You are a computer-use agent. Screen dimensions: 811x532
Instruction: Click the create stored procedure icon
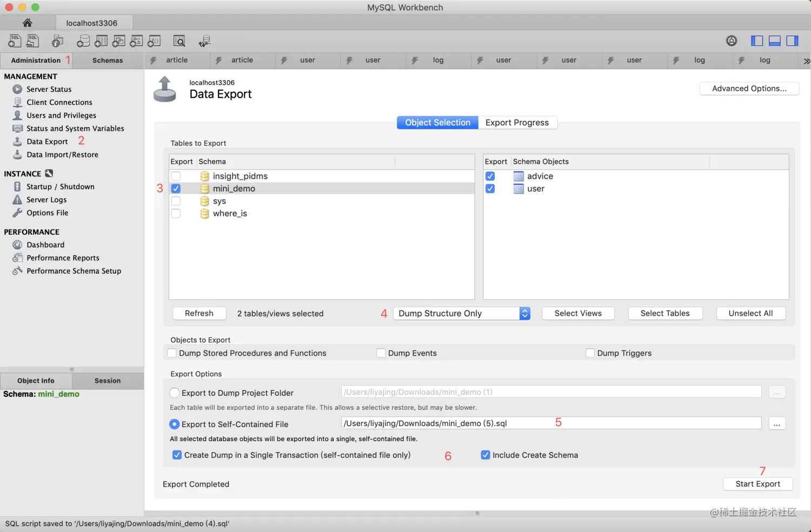tap(136, 41)
